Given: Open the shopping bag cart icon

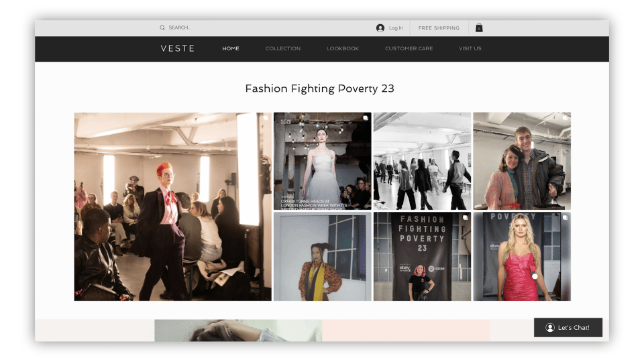Looking at the screenshot, I should click(479, 28).
